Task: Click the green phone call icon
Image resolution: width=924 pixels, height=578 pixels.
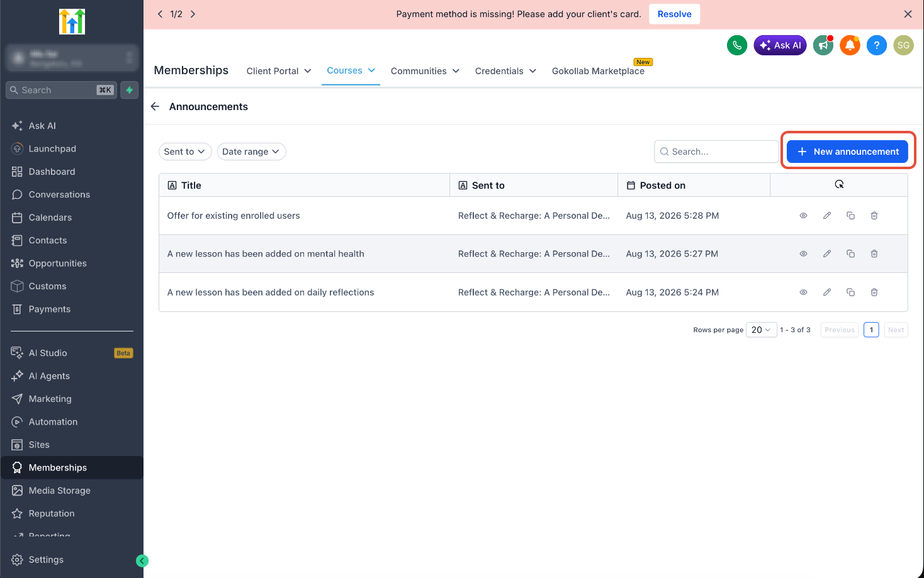Action: point(737,45)
